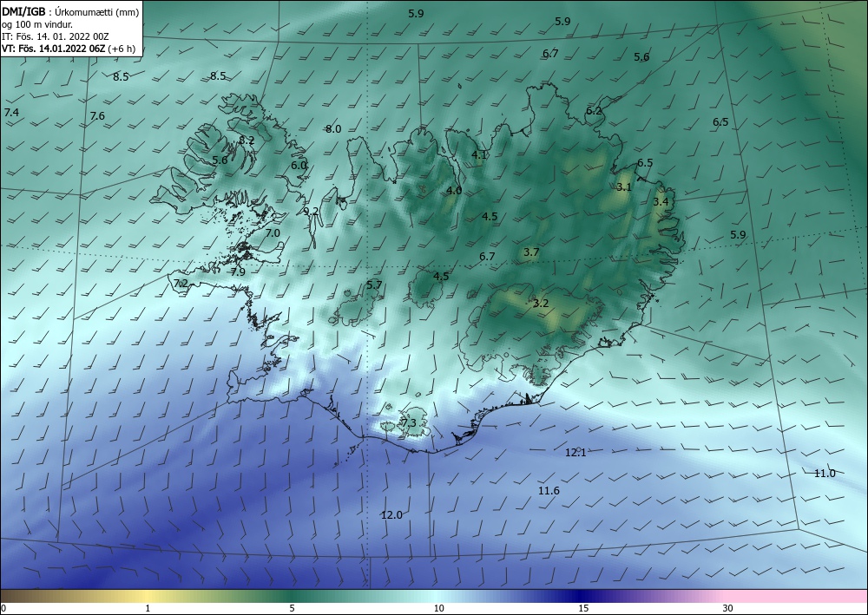Image resolution: width=868 pixels, height=615 pixels.
Task: Click the '0' tick on the color scale
Action: pos(3,609)
